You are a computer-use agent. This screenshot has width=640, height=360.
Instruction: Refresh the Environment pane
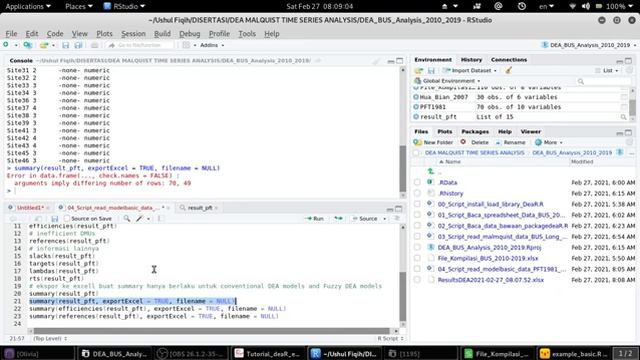[x=629, y=70]
